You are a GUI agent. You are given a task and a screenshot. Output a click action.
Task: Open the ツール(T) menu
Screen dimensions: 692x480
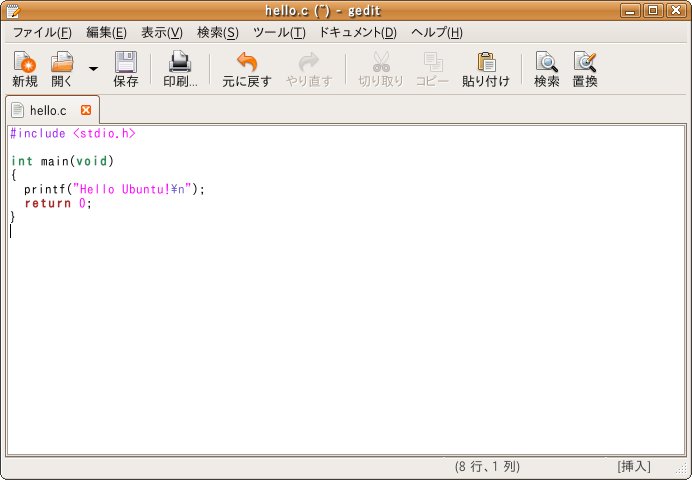279,32
